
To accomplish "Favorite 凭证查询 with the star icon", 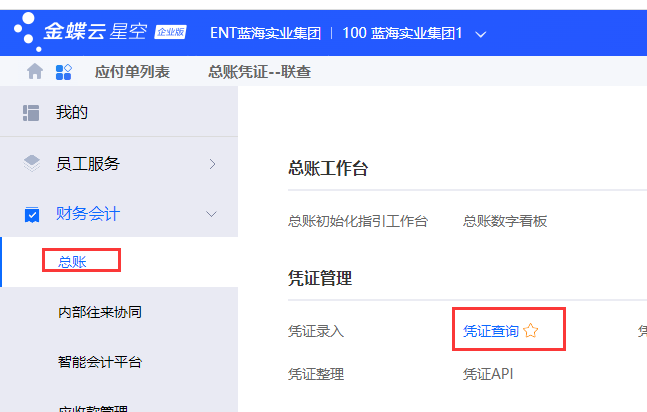I will 531,331.
